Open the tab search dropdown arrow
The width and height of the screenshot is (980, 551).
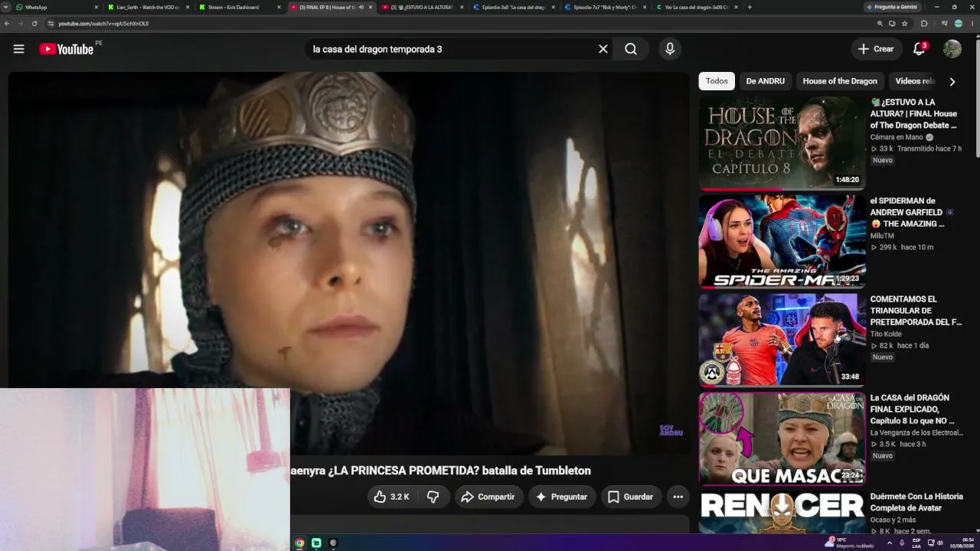[5, 7]
